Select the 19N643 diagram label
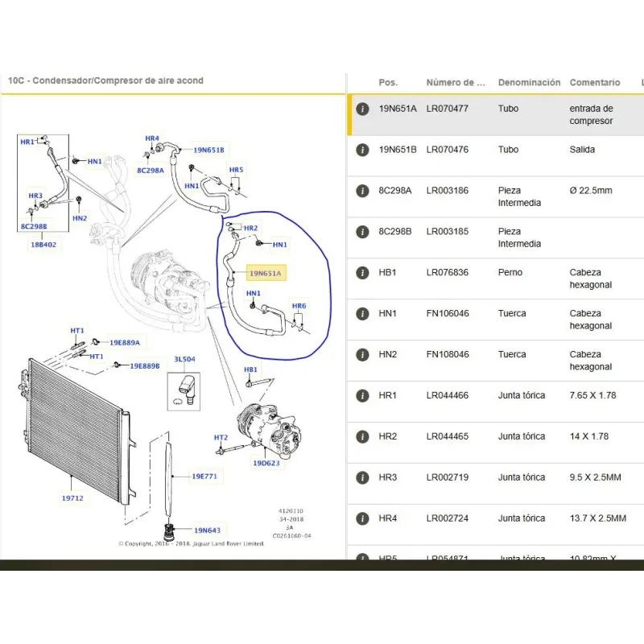The width and height of the screenshot is (644, 644). pyautogui.click(x=207, y=530)
